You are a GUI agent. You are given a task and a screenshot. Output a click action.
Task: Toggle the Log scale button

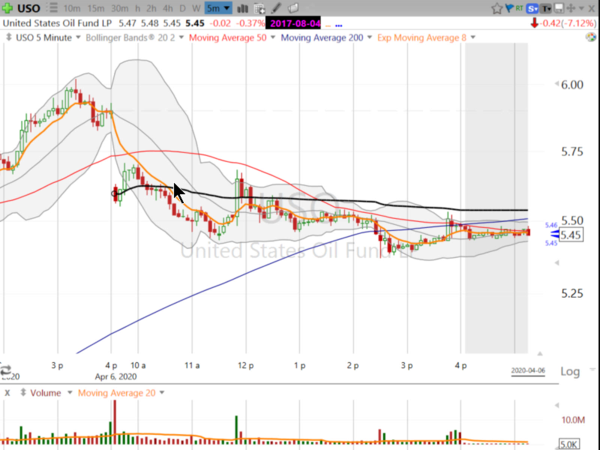click(570, 372)
